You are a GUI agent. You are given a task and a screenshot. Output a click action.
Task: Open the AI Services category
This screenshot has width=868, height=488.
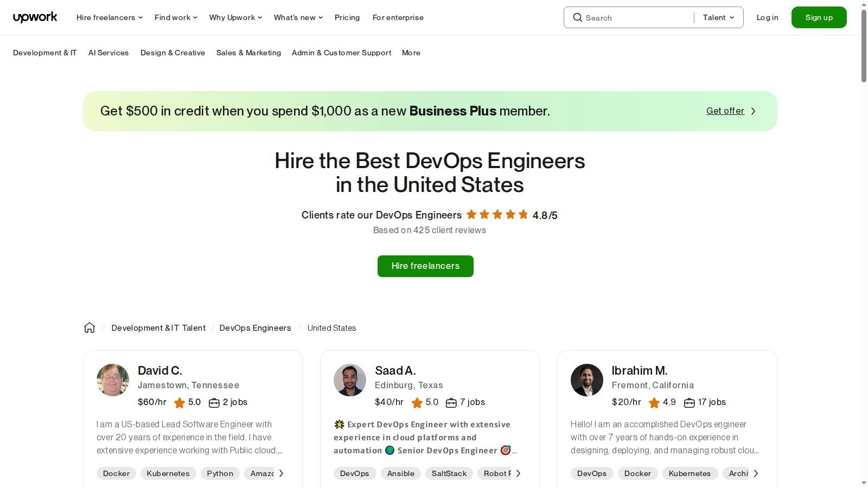[108, 53]
